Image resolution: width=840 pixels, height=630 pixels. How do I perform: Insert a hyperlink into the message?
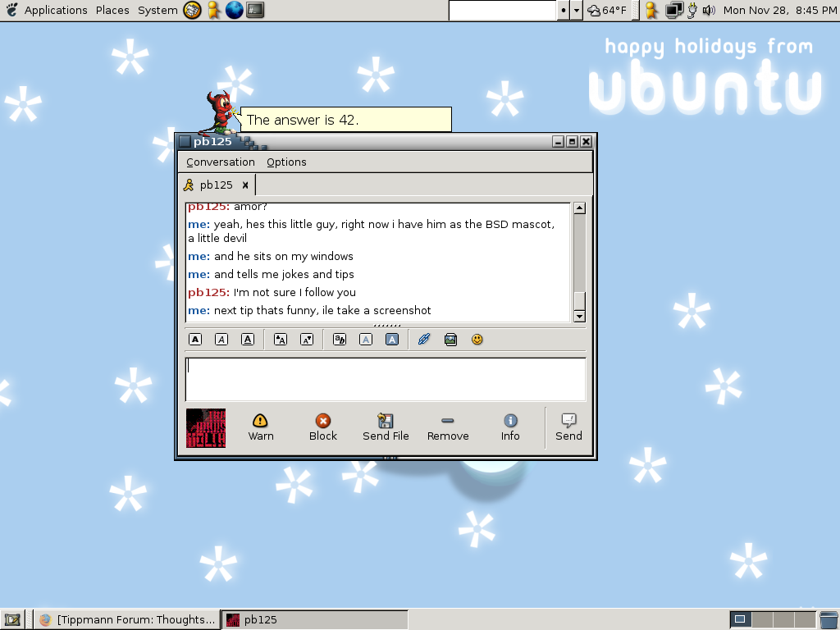[424, 340]
